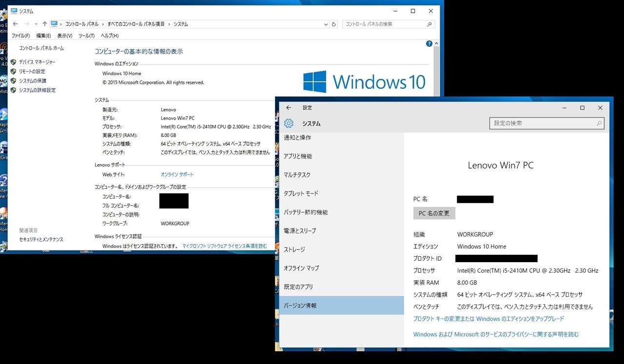Viewport: 624px width, 364px height.
Task: Select 電源とスリープ in Settings sidebar
Action: pyautogui.click(x=342, y=230)
